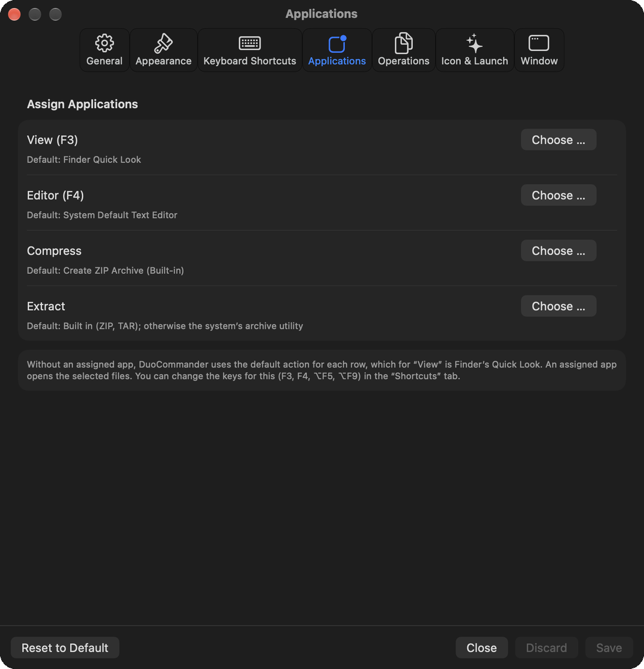The height and width of the screenshot is (669, 644).
Task: Click the Keyboard Shortcuts keyboard icon
Action: click(x=249, y=43)
